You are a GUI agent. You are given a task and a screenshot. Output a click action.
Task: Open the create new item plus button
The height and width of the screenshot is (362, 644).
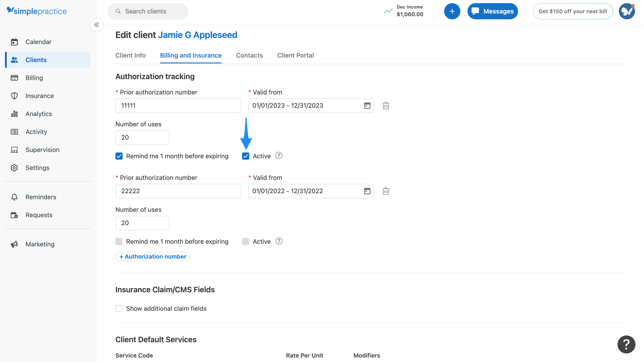point(452,11)
